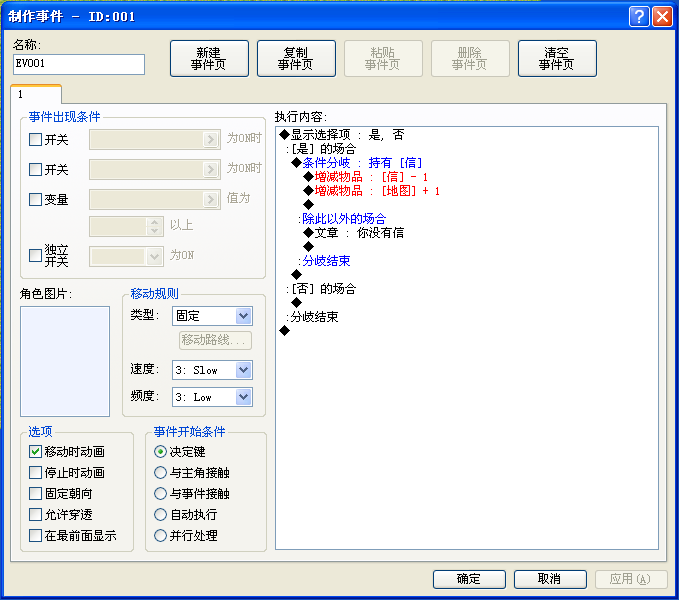Image resolution: width=679 pixels, height=600 pixels.
Task: Open the 类型 dropdown showing 固定
Action: [212, 316]
